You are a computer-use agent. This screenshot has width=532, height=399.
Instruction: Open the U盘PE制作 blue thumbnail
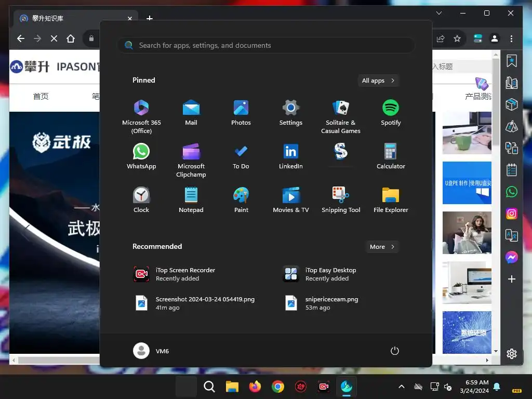click(x=467, y=182)
